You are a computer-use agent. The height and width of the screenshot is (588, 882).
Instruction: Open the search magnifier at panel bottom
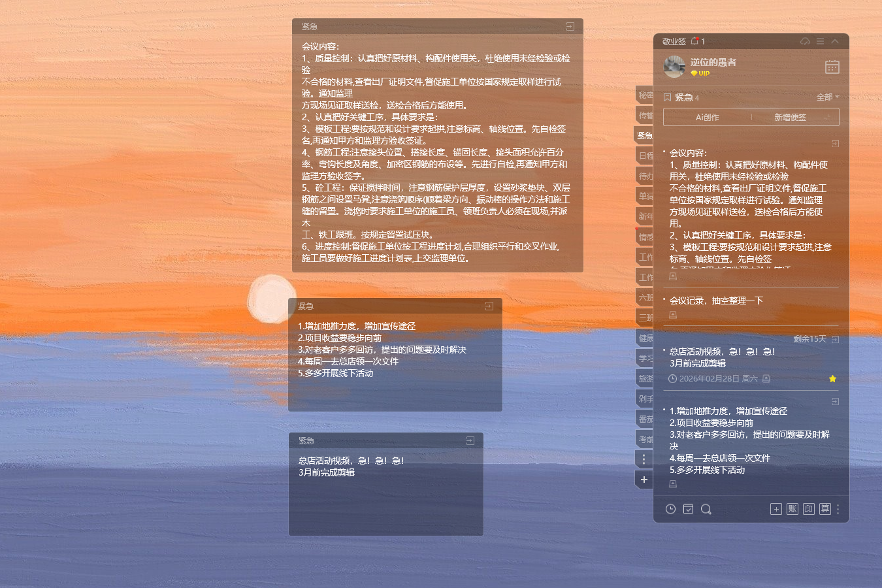tap(706, 509)
